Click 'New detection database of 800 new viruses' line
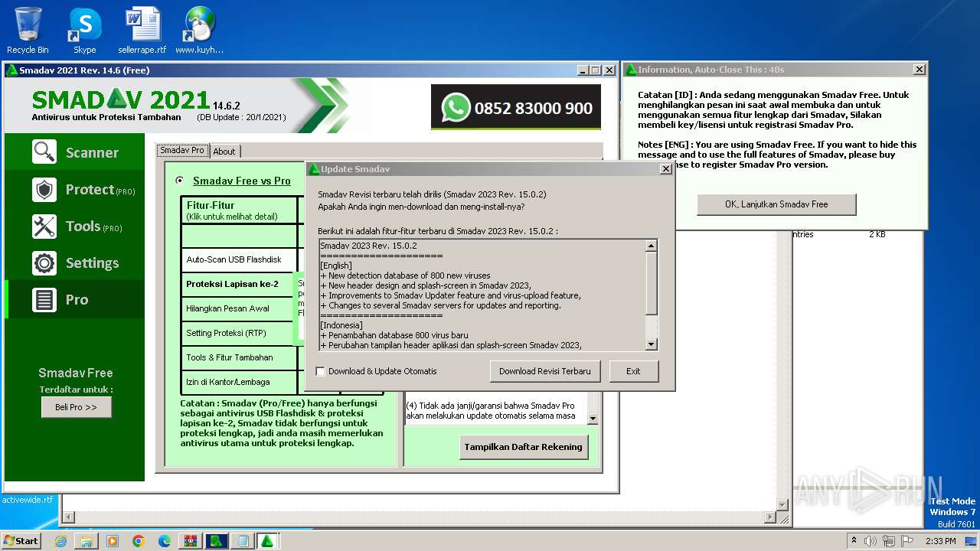This screenshot has height=551, width=980. click(x=406, y=275)
